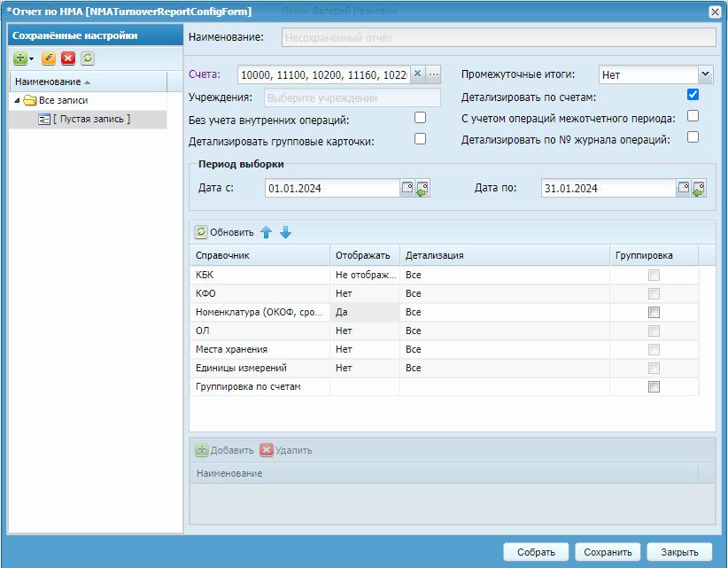
Task: Click the 'Да' cell for Номенклатура
Action: click(365, 312)
